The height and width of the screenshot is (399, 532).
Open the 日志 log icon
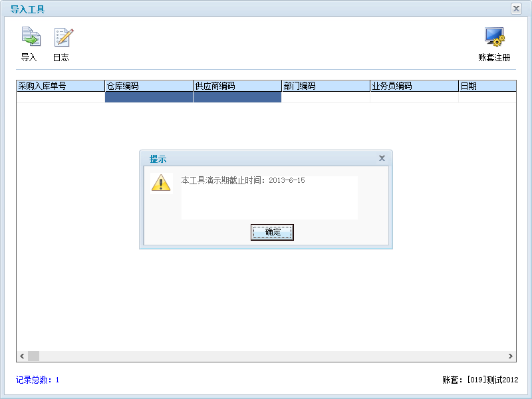click(x=63, y=37)
